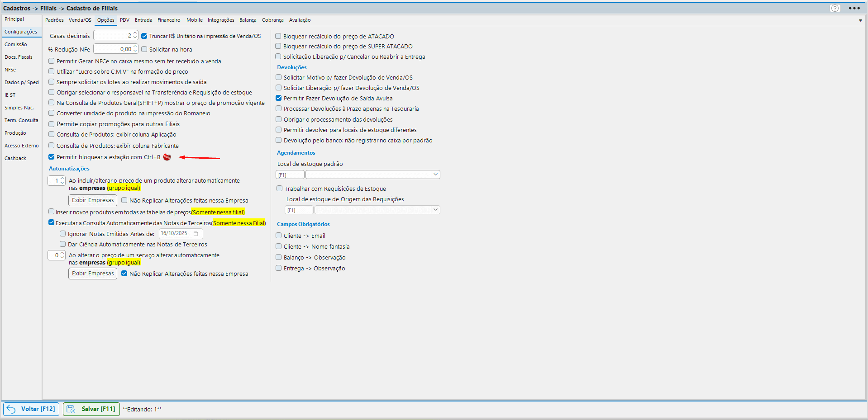Adjust the service price automation spinner
The height and width of the screenshot is (420, 868).
(62, 255)
